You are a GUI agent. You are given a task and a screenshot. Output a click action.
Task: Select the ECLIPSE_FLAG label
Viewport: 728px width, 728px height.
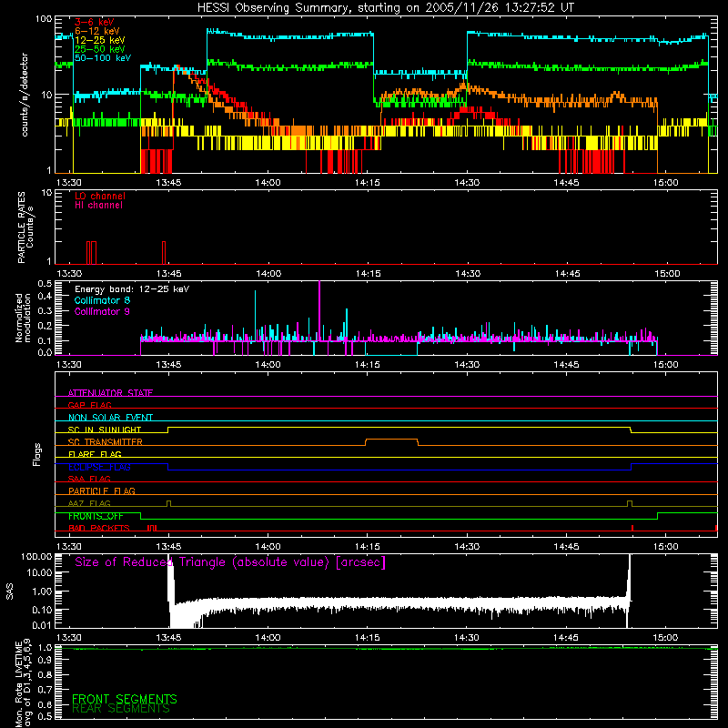coord(99,467)
